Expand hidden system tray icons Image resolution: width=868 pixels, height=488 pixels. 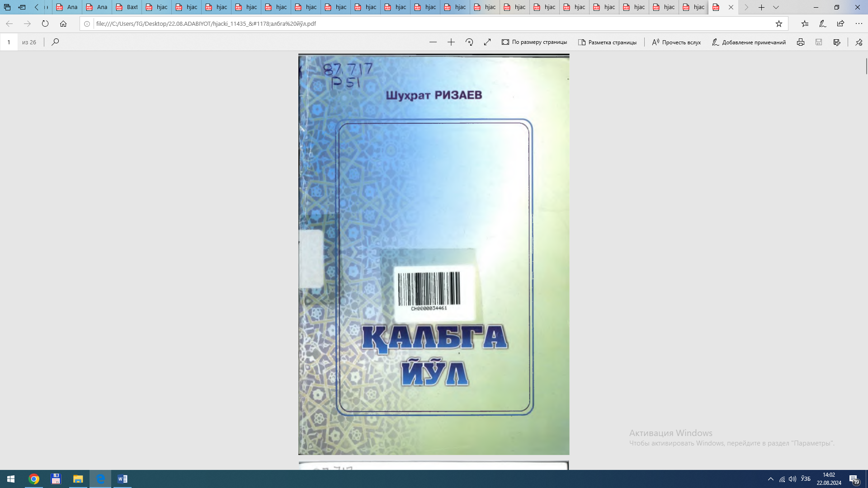tap(771, 479)
